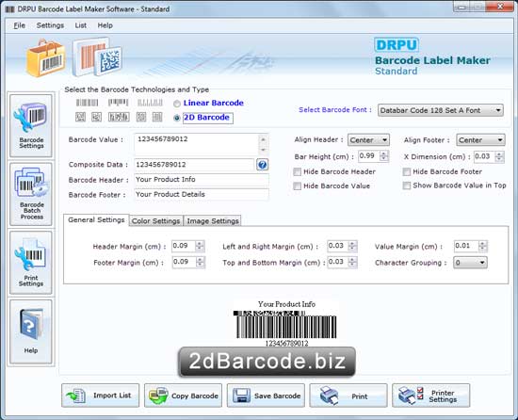Adjust the Header Margin stepper
Viewport: 518px width, 420px height.
200,246
